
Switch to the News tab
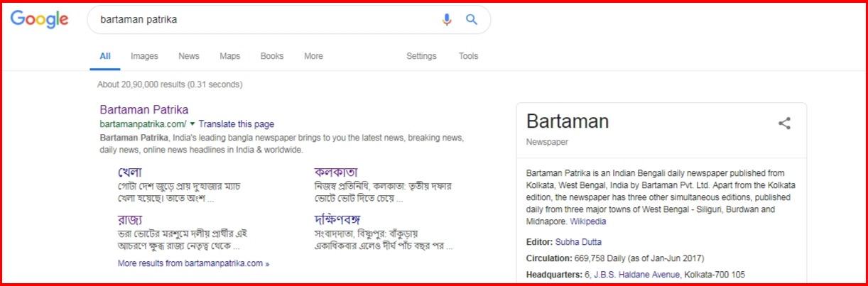coord(189,56)
